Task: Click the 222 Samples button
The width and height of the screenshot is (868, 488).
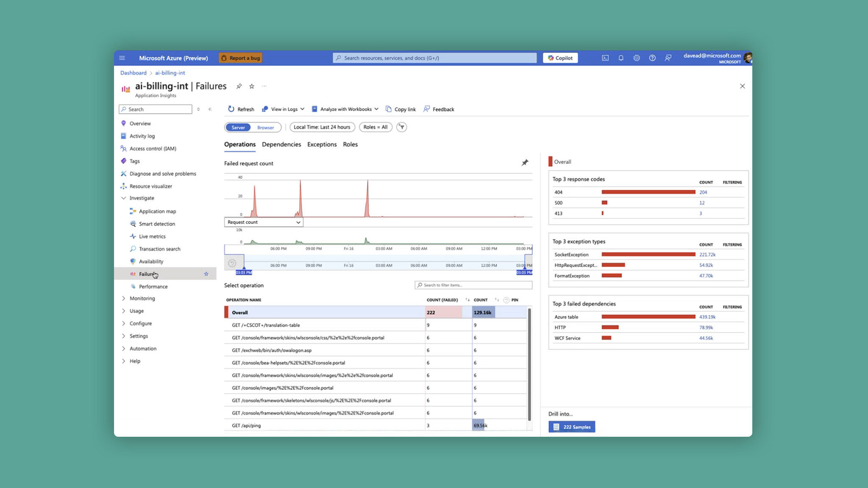Action: [572, 427]
